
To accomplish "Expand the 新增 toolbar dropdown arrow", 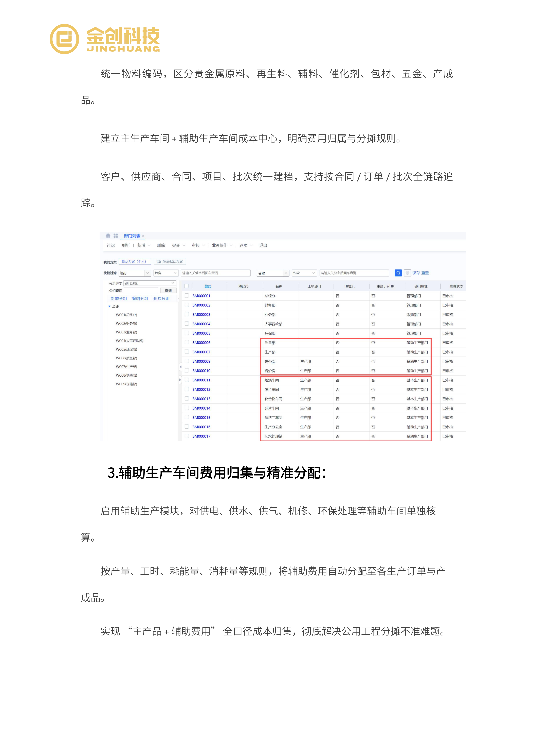I will click(x=149, y=245).
